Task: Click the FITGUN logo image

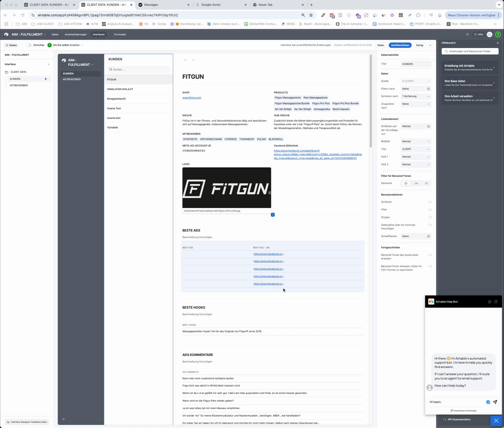Action: click(227, 188)
